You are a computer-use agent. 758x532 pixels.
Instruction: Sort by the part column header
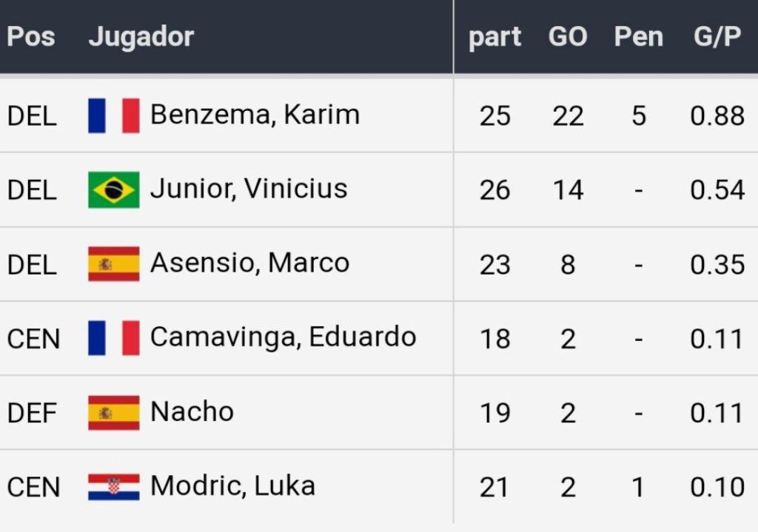(x=494, y=37)
